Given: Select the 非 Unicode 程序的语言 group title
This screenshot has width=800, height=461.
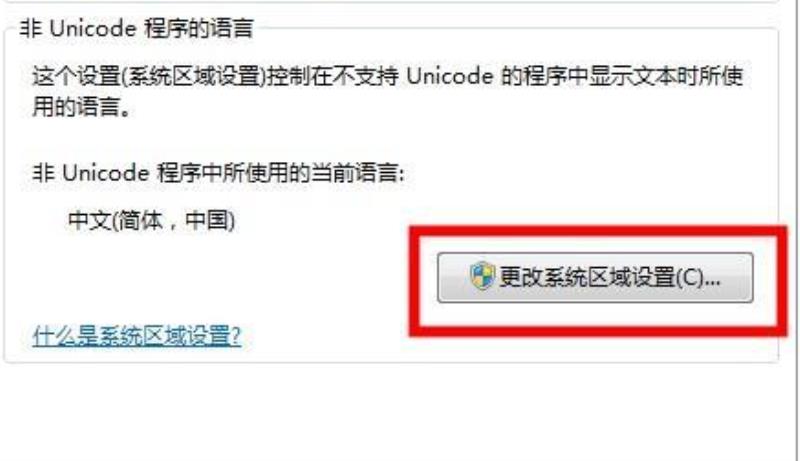Looking at the screenshot, I should tap(136, 29).
